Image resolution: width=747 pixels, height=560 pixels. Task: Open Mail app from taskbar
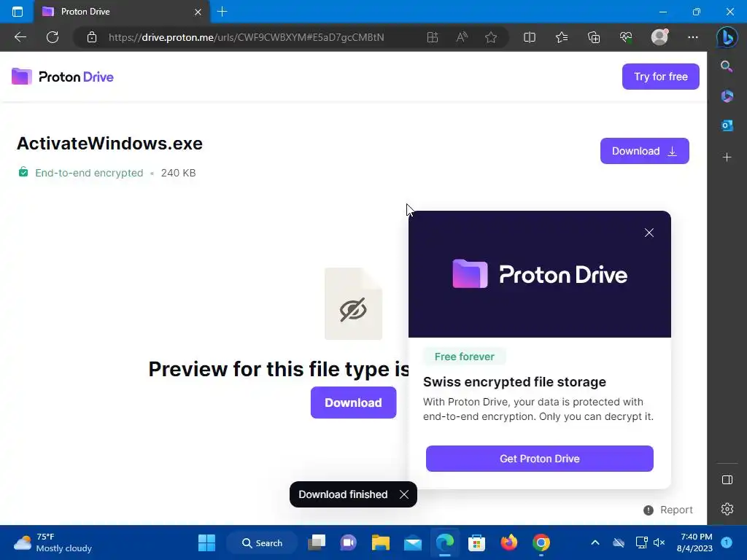pos(413,542)
